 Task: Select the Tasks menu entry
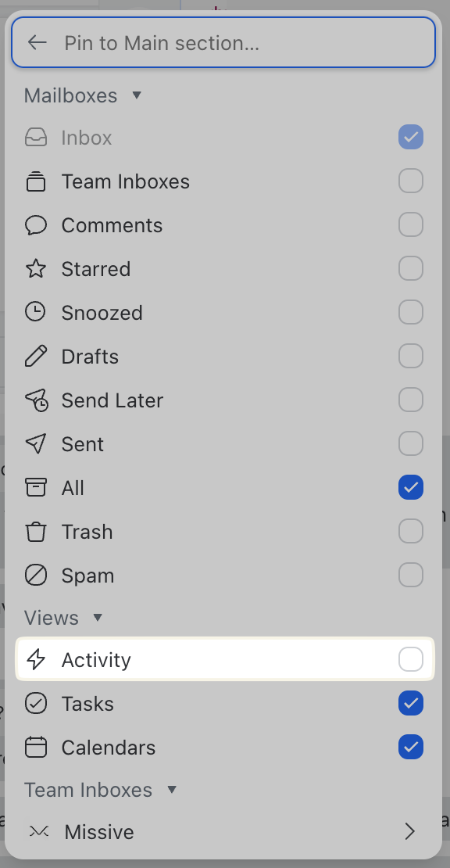224,704
